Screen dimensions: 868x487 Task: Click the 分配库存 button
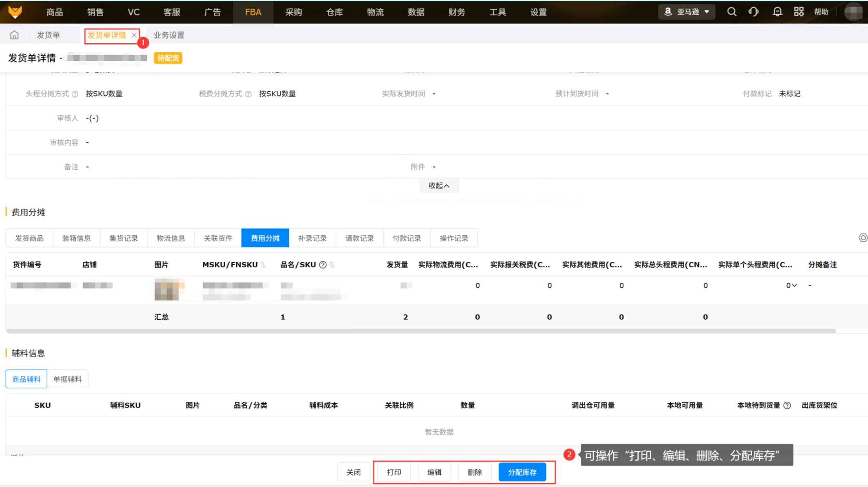522,472
